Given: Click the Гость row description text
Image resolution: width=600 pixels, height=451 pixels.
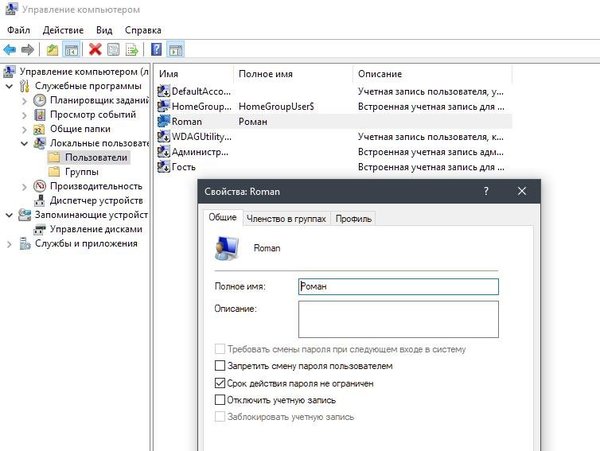Looking at the screenshot, I should point(431,167).
